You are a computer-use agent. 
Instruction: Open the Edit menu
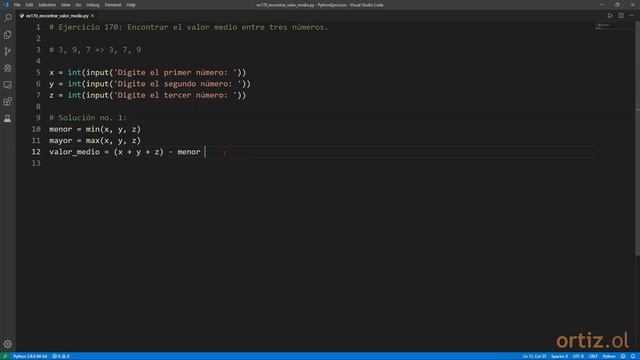click(x=29, y=5)
